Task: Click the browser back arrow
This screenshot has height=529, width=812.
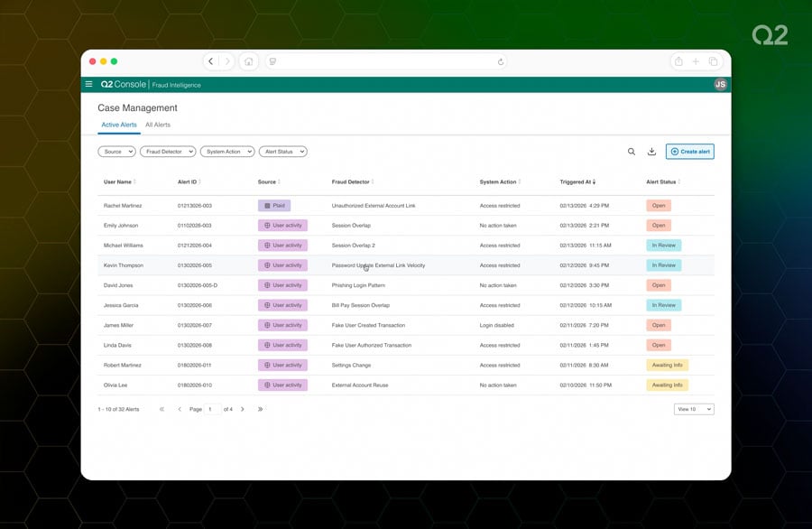Action: [x=211, y=61]
